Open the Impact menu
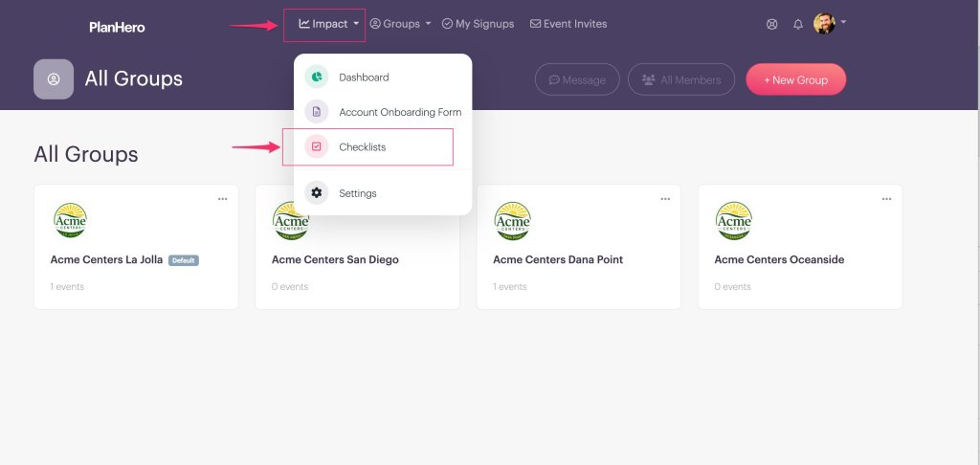This screenshot has width=980, height=465. tap(329, 24)
